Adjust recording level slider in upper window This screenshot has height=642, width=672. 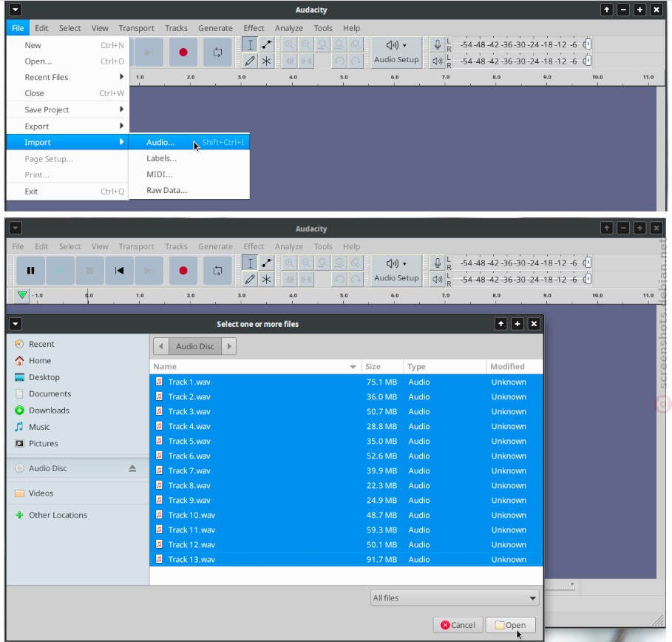coord(588,44)
